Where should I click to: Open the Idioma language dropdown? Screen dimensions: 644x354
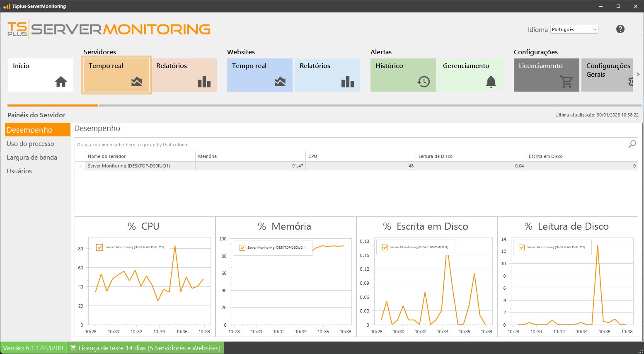pos(574,29)
